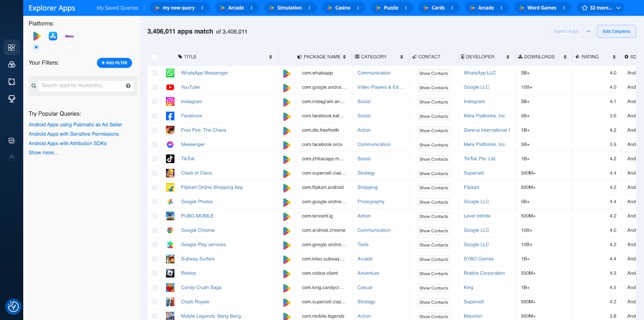Click the Facebook app icon
Image resolution: width=644 pixels, height=320 pixels.
[170, 116]
